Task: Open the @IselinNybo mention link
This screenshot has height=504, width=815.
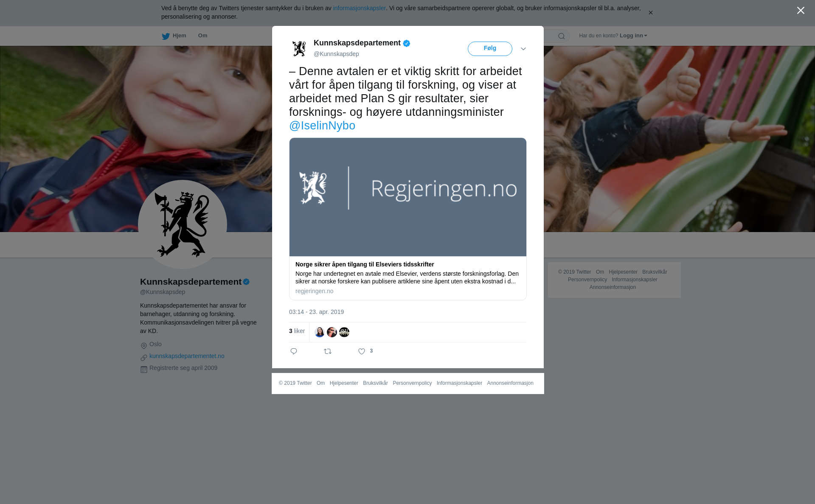Action: [322, 126]
